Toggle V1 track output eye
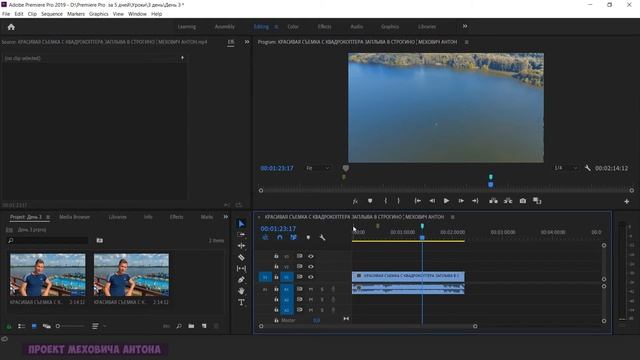Screen dimensions: 640x360 point(311,277)
